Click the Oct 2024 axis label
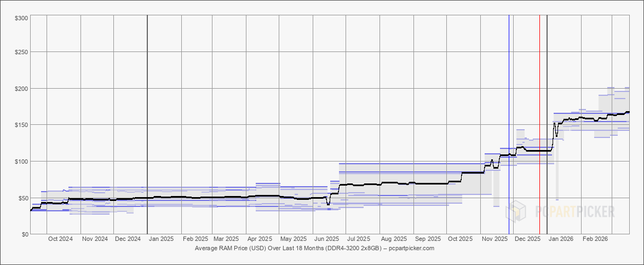644x265 pixels. (x=60, y=239)
